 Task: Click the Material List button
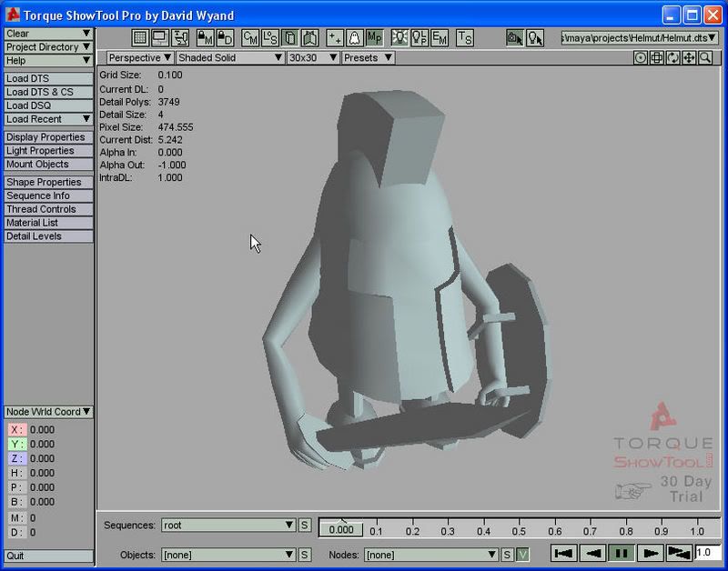48,223
